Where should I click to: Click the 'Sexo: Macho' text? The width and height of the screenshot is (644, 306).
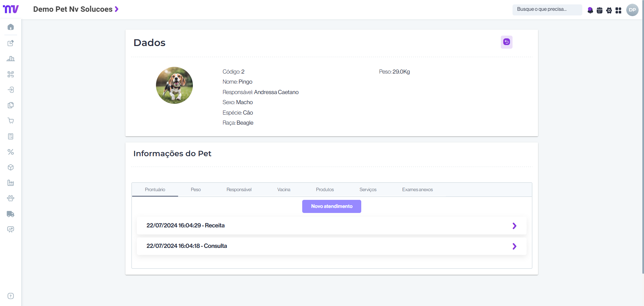point(238,102)
